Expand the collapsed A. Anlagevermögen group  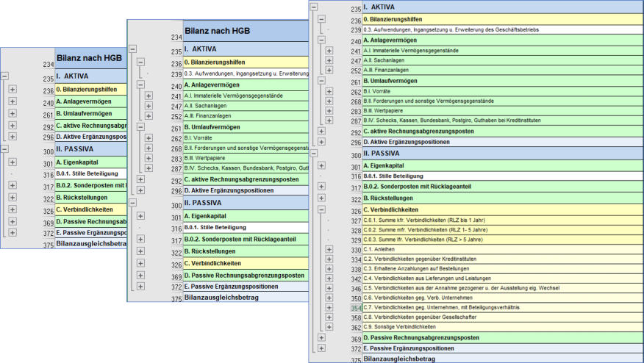(12, 101)
